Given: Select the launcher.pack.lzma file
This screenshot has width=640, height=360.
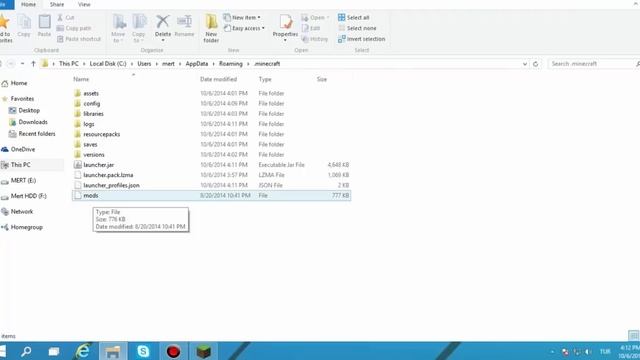Looking at the screenshot, I should coord(211,175).
